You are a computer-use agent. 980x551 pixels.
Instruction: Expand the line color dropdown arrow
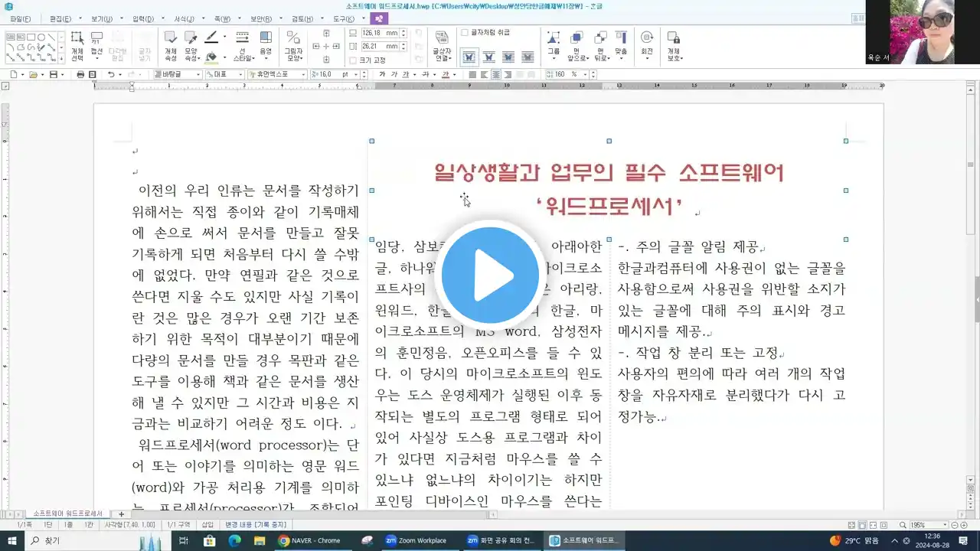[x=224, y=36]
